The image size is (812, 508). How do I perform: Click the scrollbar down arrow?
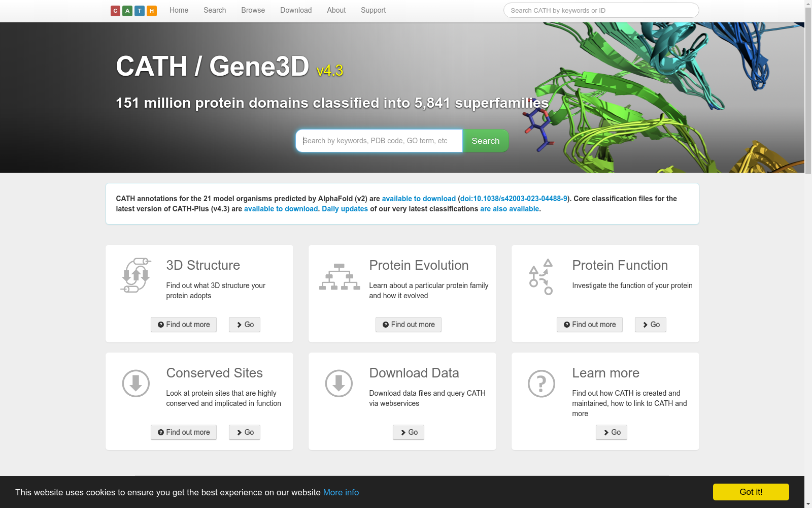pos(808,504)
